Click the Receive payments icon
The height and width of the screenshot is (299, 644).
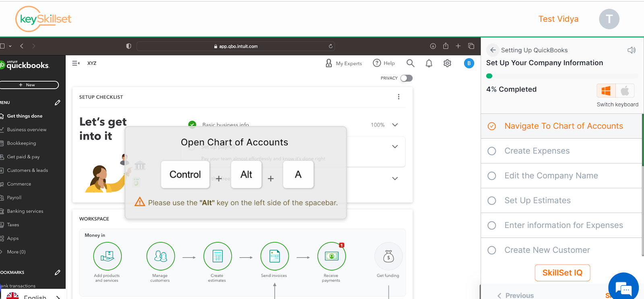[331, 256]
